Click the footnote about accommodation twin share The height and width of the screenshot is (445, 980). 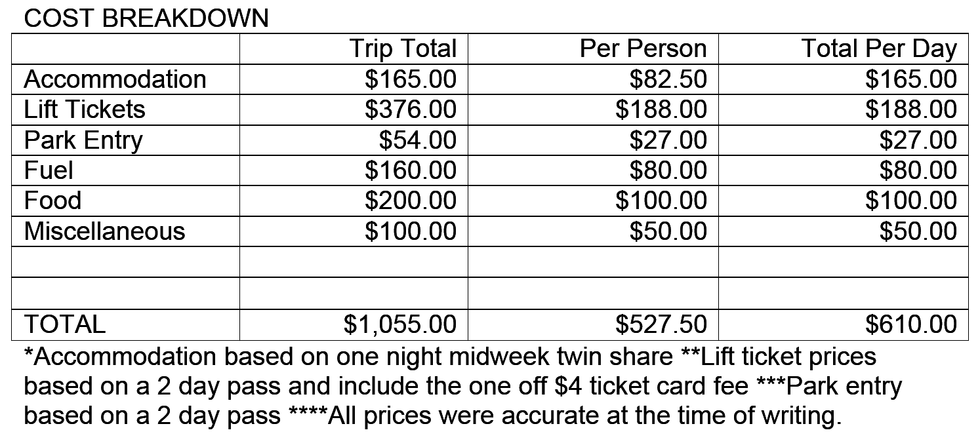[348, 357]
